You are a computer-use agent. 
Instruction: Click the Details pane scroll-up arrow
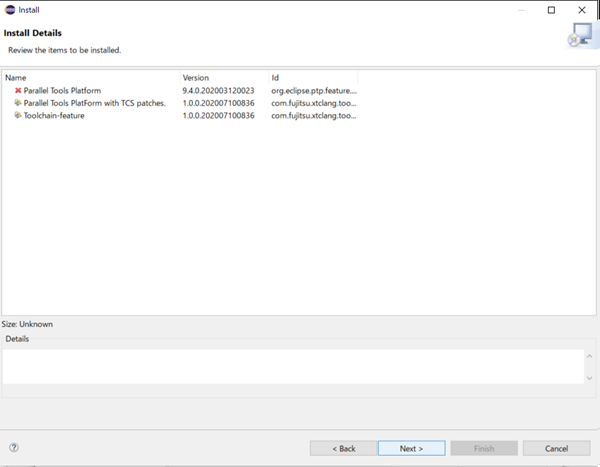pyautogui.click(x=590, y=355)
